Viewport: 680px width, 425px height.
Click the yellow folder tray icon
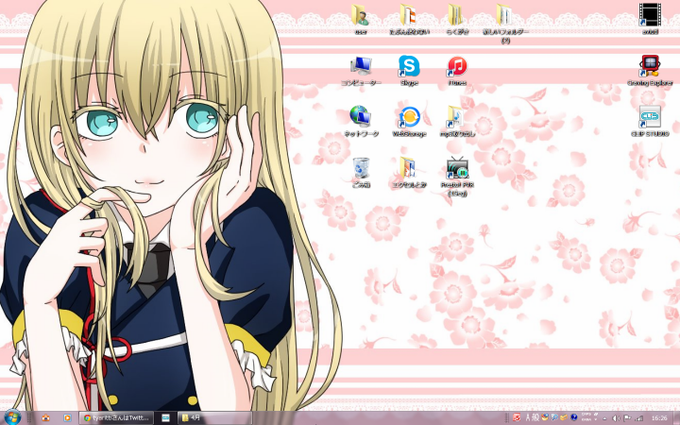pos(564,418)
